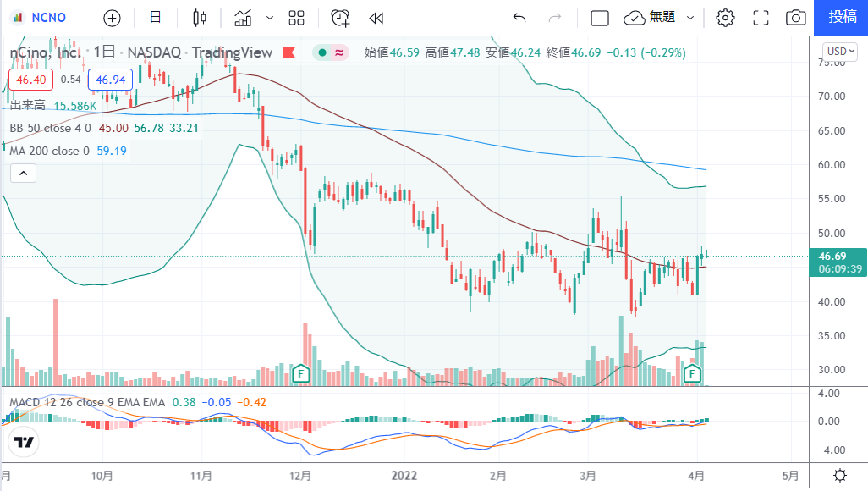Open the USD currency dropdown
The height and width of the screenshot is (491, 868).
(x=840, y=52)
